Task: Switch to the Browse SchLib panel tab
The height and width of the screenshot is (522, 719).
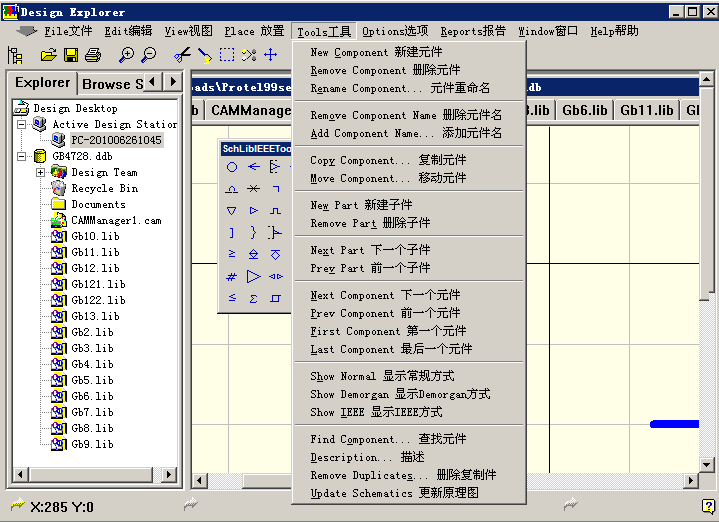Action: pos(118,83)
